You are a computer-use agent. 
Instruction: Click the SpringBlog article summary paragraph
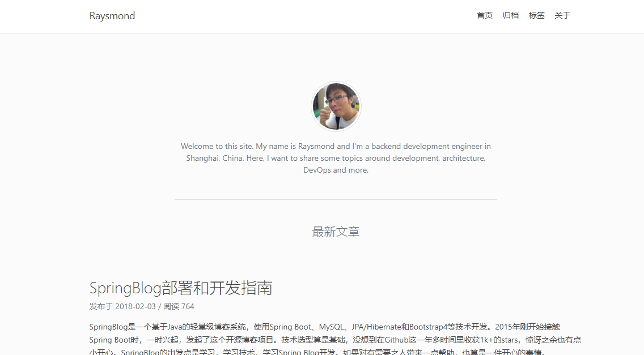coord(335,339)
